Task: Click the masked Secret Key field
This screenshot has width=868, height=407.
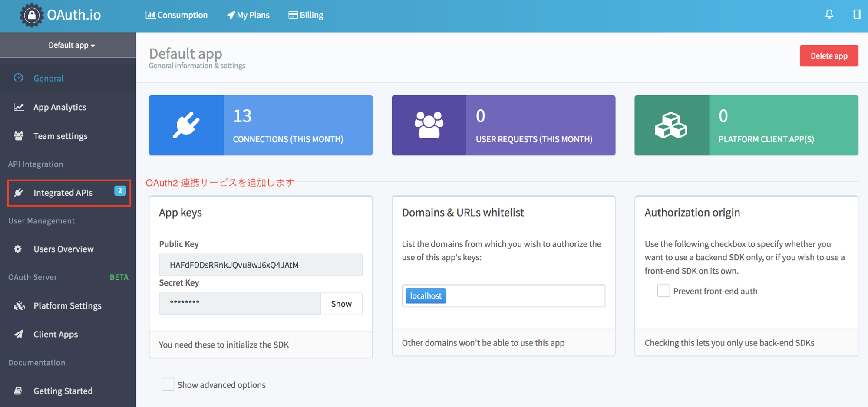Action: click(240, 304)
